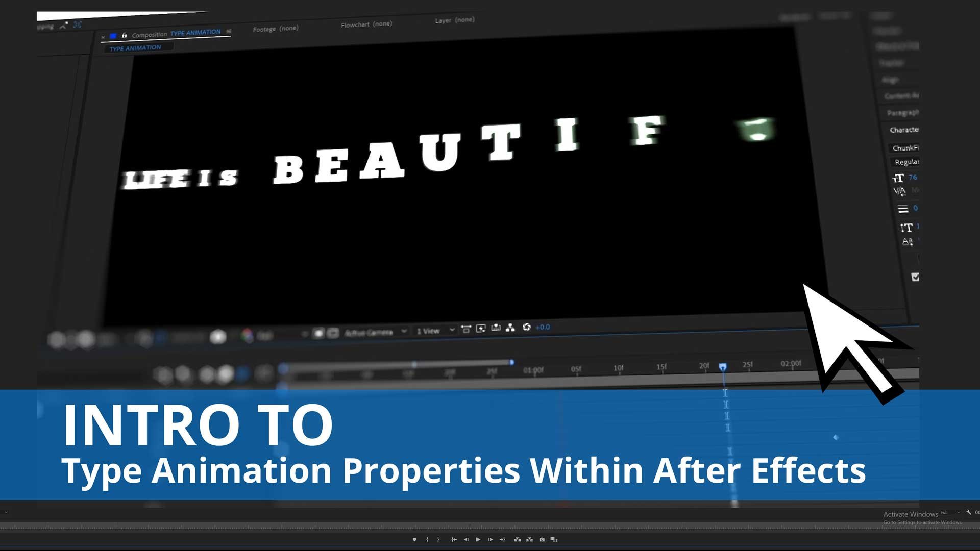Viewport: 980px width, 551px height.
Task: Click the Mark In bracket icon
Action: coord(427,539)
